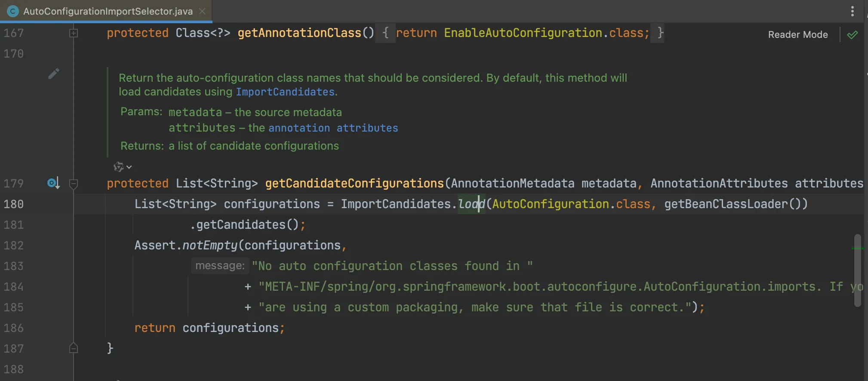Toggle Reader Mode off

797,35
